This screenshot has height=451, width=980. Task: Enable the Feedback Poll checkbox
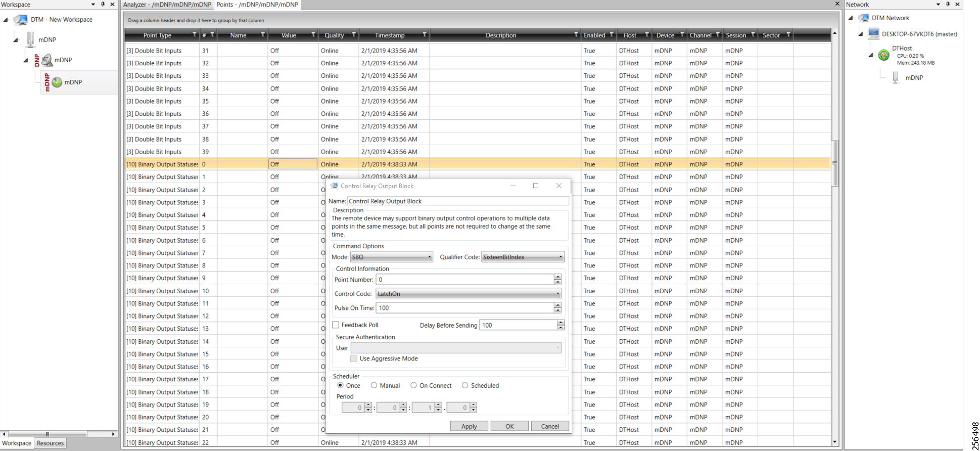click(x=336, y=325)
